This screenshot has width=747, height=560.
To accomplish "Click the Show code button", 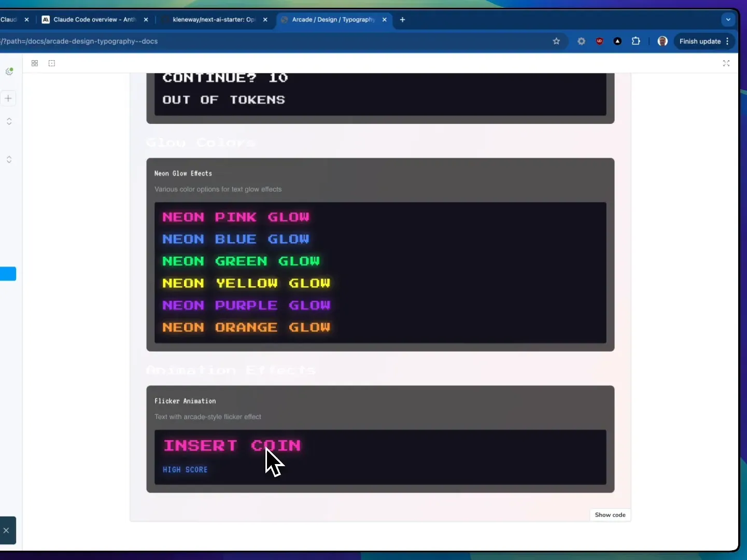I will coord(610,515).
